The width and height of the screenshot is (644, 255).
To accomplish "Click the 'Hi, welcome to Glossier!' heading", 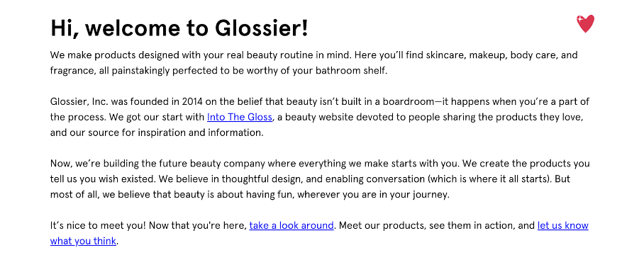I will tap(179, 28).
